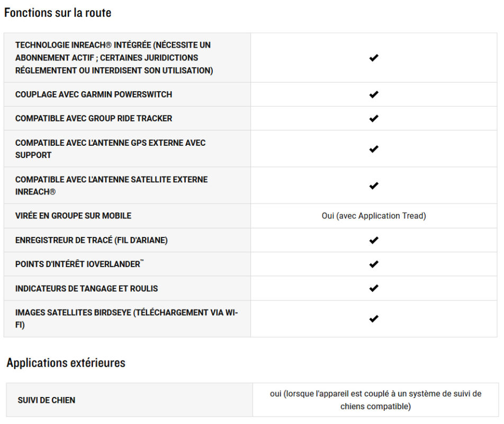This screenshot has width=504, height=424.
Task: Click the checkmark for Images satellites BirdsEye
Action: click(374, 319)
